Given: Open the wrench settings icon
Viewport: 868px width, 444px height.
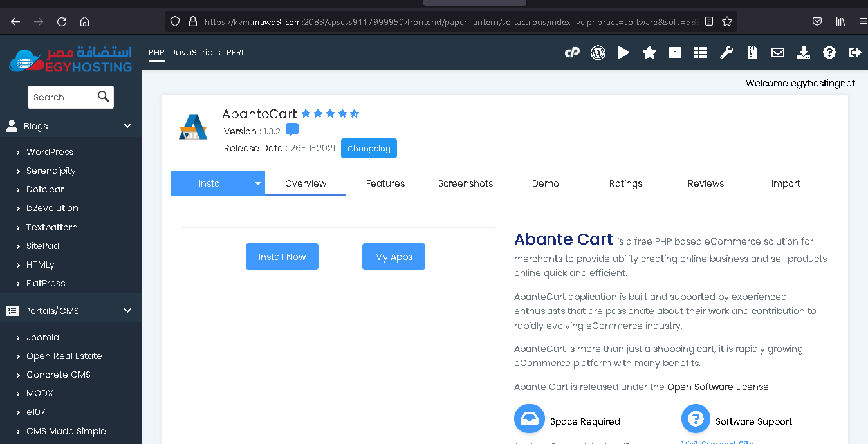Looking at the screenshot, I should (x=726, y=53).
